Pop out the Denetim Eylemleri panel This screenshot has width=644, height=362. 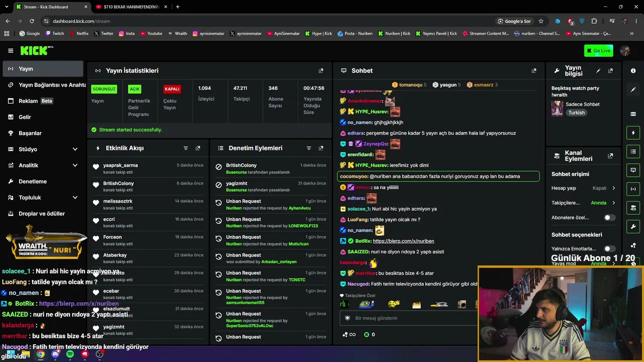(x=321, y=148)
